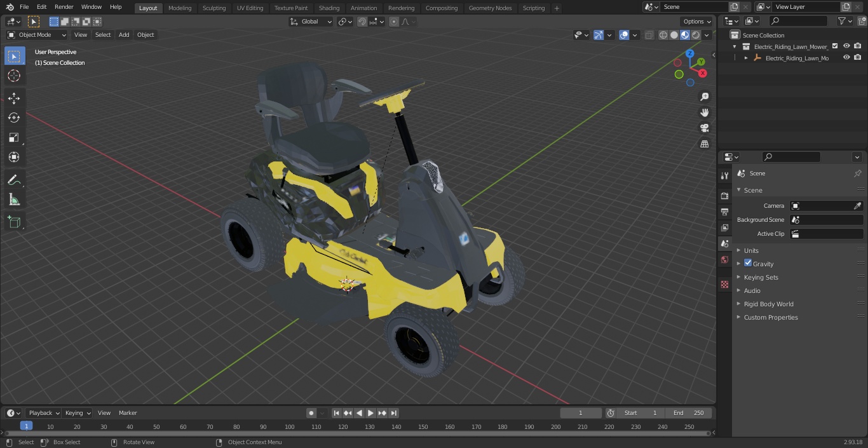The image size is (868, 448).
Task: Open the Output properties tab
Action: (x=724, y=212)
